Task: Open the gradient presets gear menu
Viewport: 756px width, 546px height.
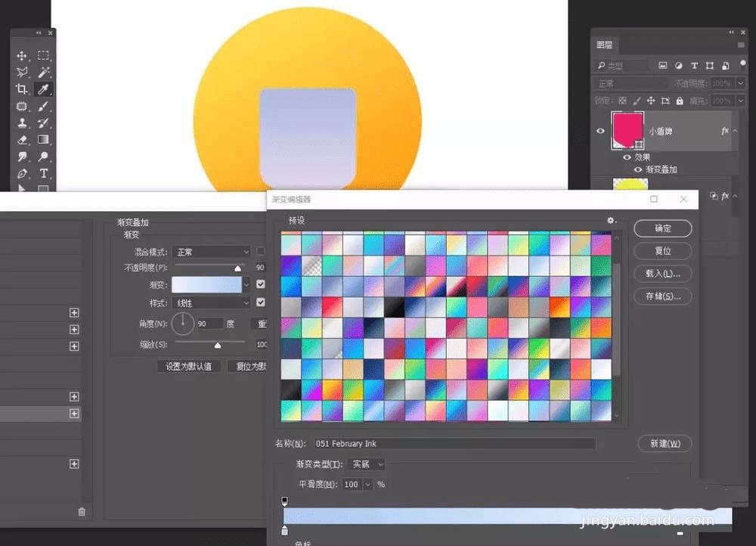Action: pos(611,220)
